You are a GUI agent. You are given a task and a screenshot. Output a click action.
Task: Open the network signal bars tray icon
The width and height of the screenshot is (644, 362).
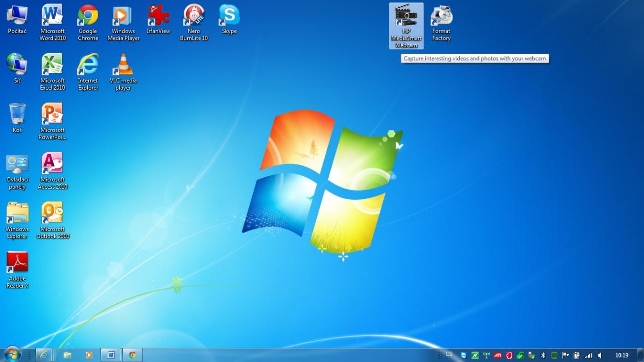click(x=588, y=355)
